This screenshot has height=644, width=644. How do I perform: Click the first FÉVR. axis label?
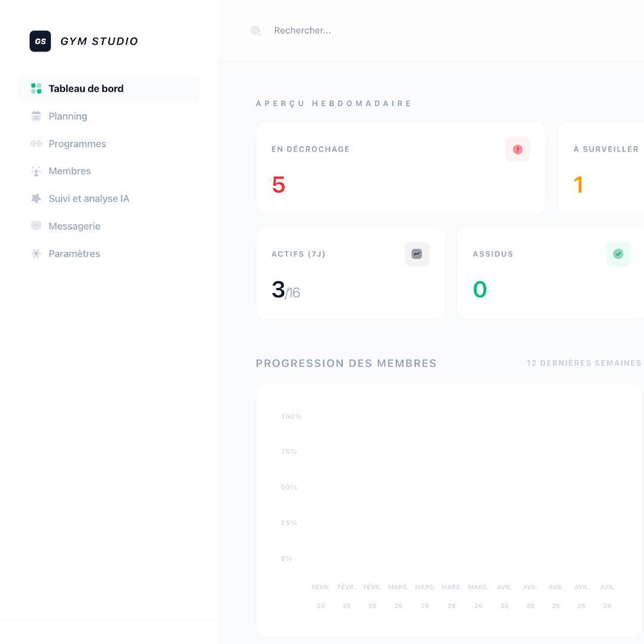pos(321,587)
